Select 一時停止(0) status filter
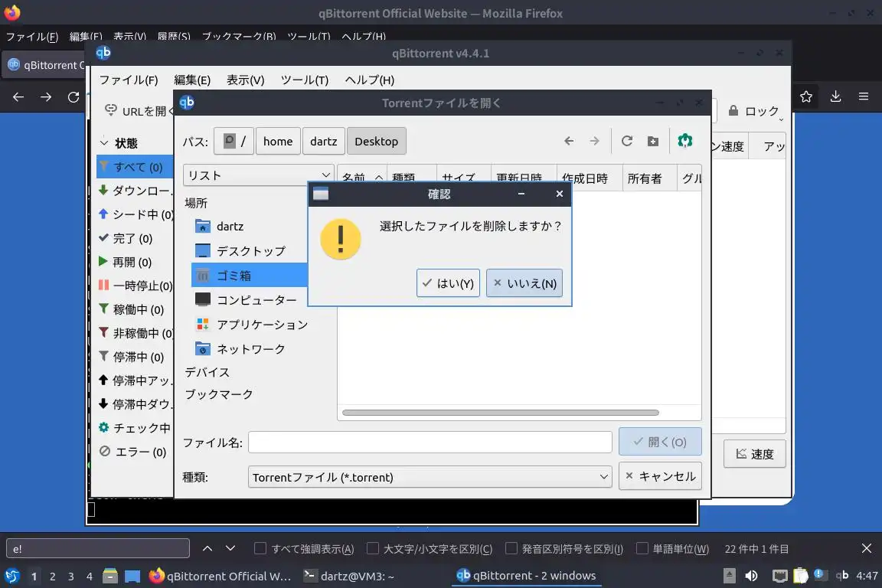The height and width of the screenshot is (588, 882). pyautogui.click(x=135, y=286)
